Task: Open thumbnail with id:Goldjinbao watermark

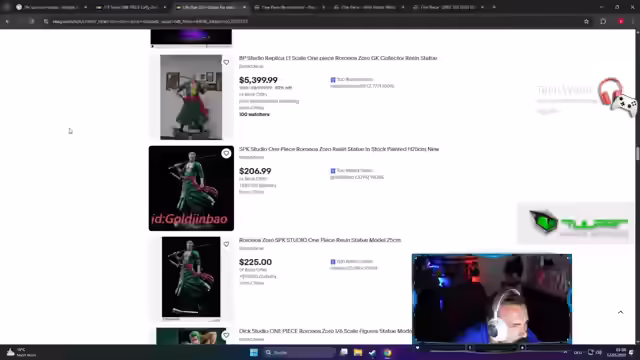Action: (191, 188)
